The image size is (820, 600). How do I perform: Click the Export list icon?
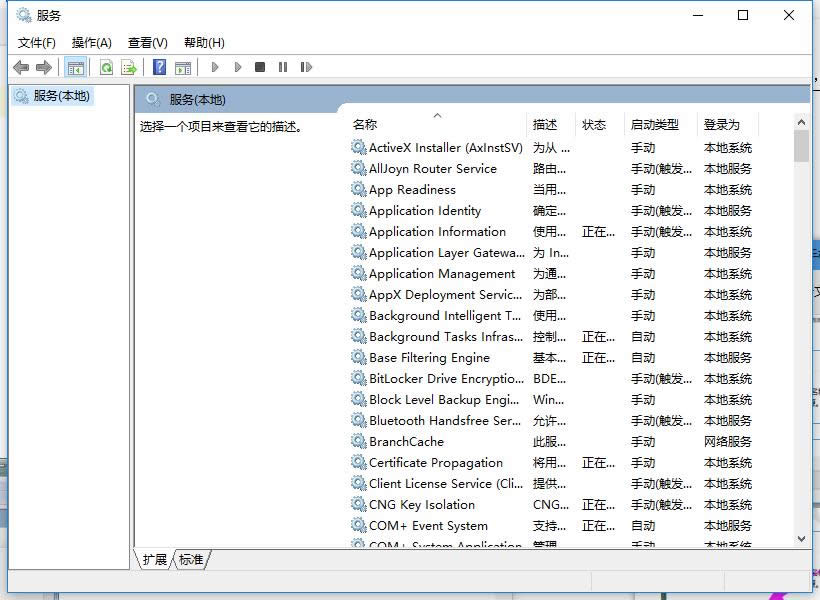[x=128, y=67]
